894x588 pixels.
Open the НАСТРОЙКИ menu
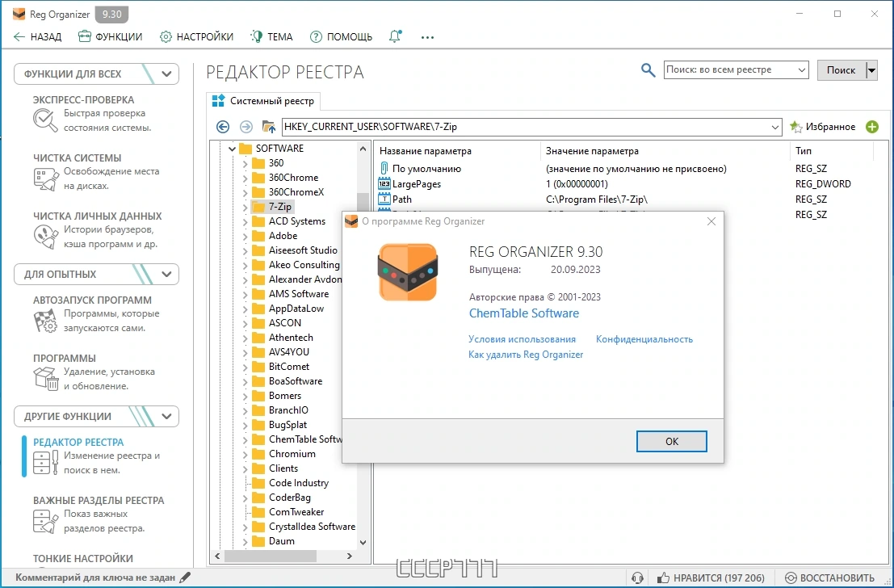196,37
